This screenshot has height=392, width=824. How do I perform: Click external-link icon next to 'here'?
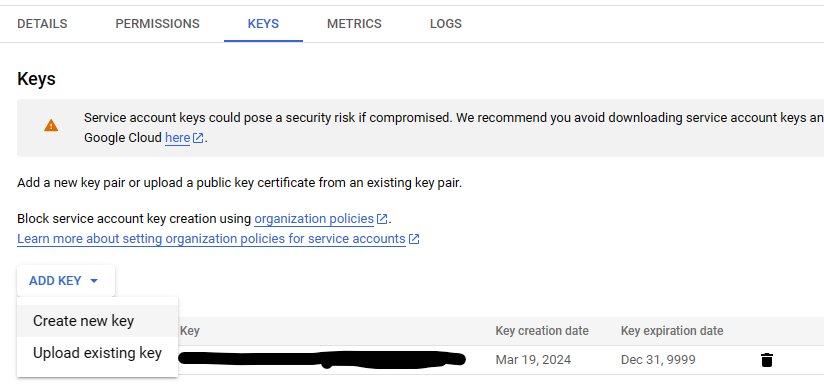point(198,138)
